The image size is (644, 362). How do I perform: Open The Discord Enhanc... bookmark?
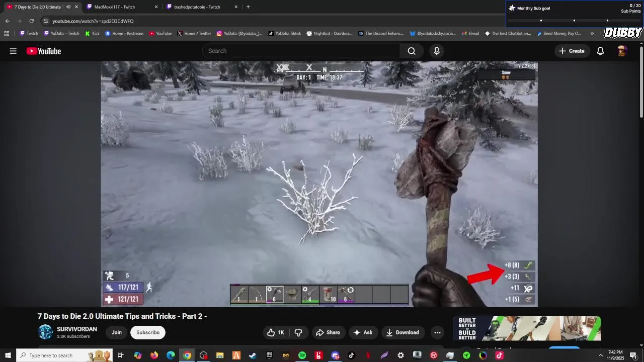[381, 34]
